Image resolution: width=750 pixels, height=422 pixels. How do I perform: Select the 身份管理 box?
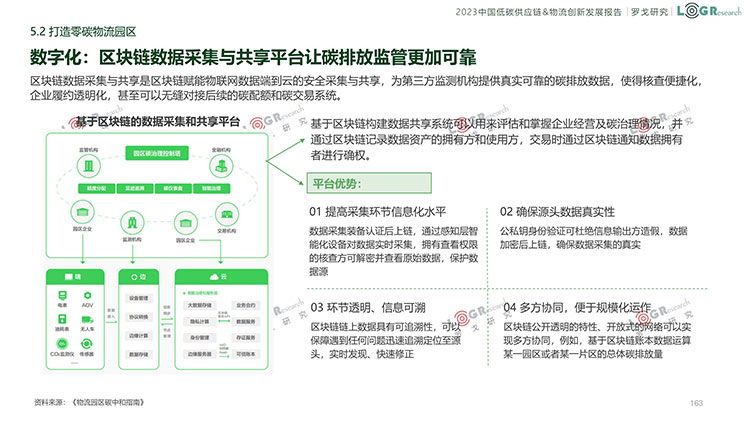(x=199, y=337)
